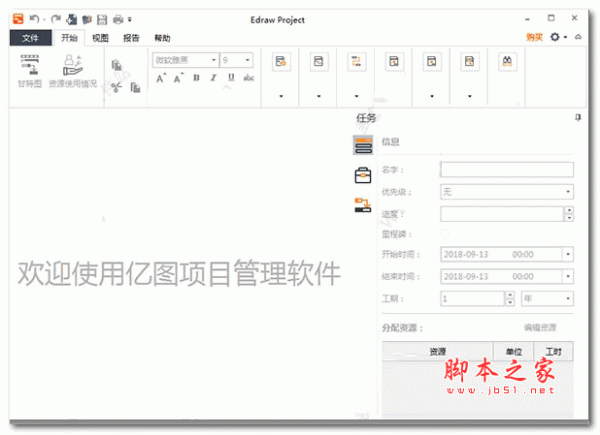This screenshot has width=600, height=435.
Task: Click the orange 购买 buy link
Action: [535, 37]
